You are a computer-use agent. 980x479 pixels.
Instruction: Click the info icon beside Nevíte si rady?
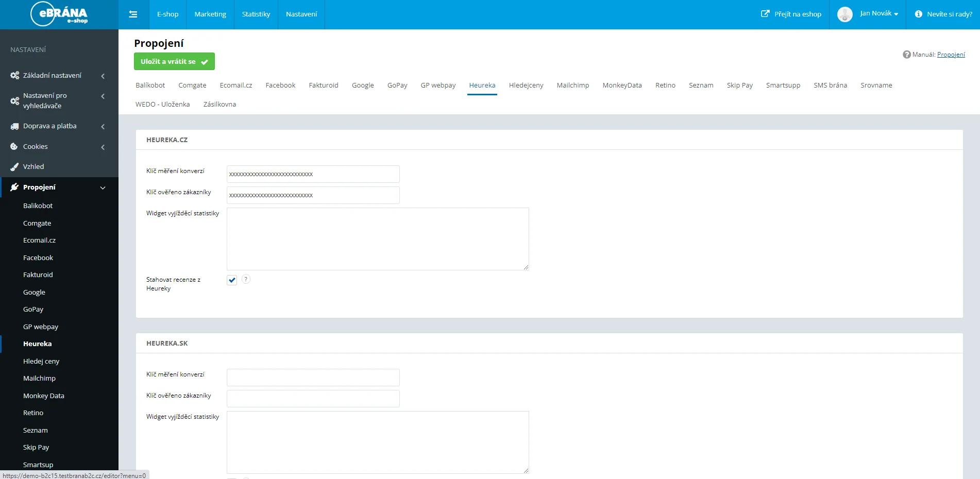918,14
